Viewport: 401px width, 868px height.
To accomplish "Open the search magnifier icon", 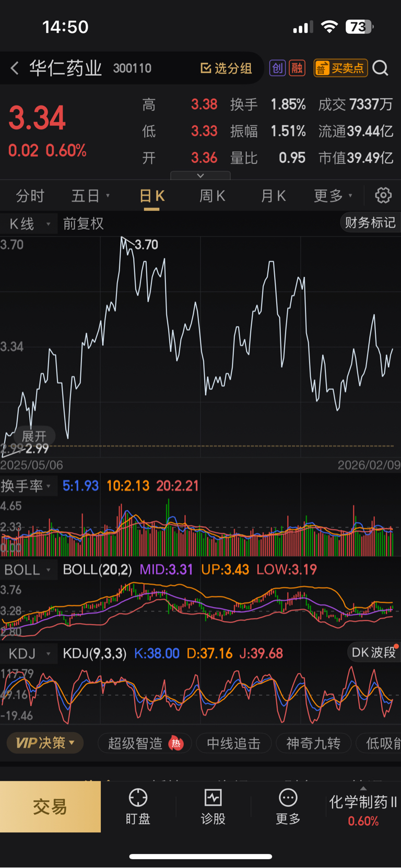I will pos(381,68).
